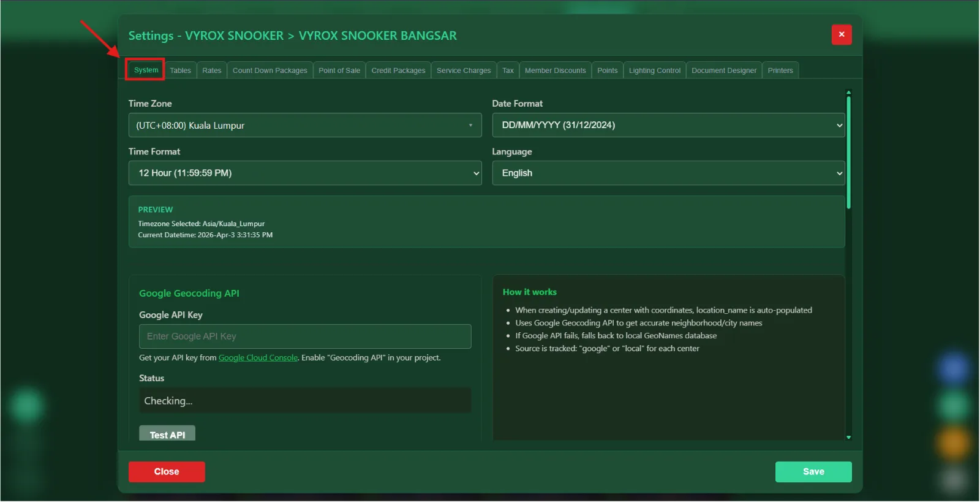Open the Tax tab
Image resolution: width=980 pixels, height=502 pixels.
click(508, 70)
